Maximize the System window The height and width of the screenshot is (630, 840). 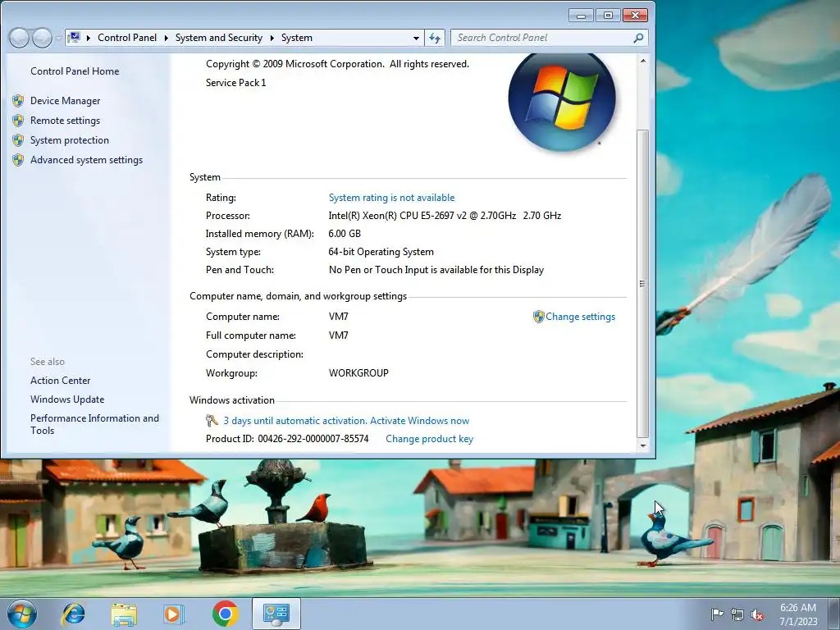pyautogui.click(x=608, y=15)
